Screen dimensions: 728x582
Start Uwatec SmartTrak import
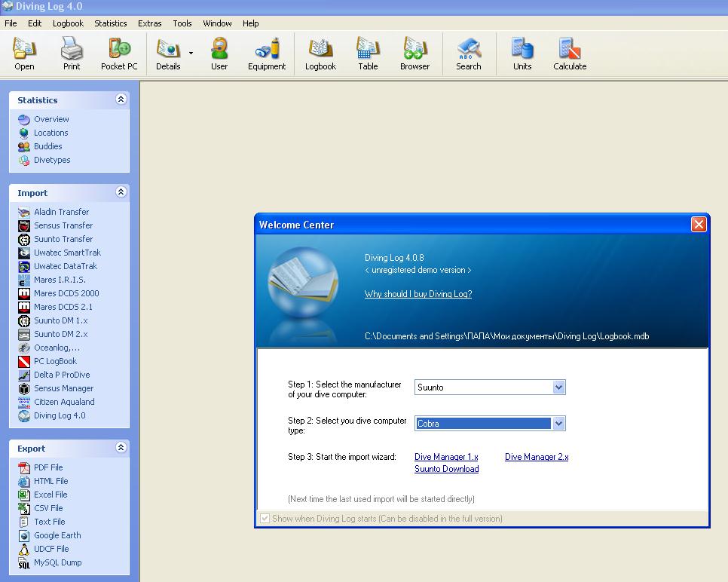pyautogui.click(x=60, y=253)
